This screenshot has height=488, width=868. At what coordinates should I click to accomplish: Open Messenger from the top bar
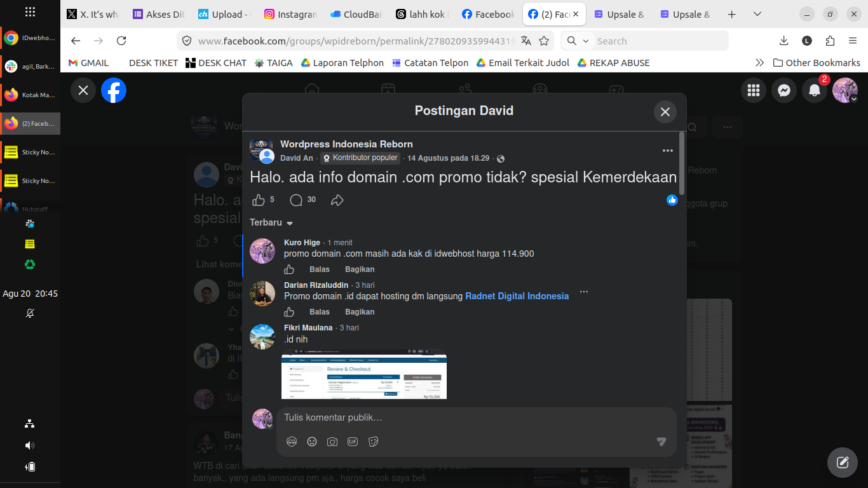[784, 90]
